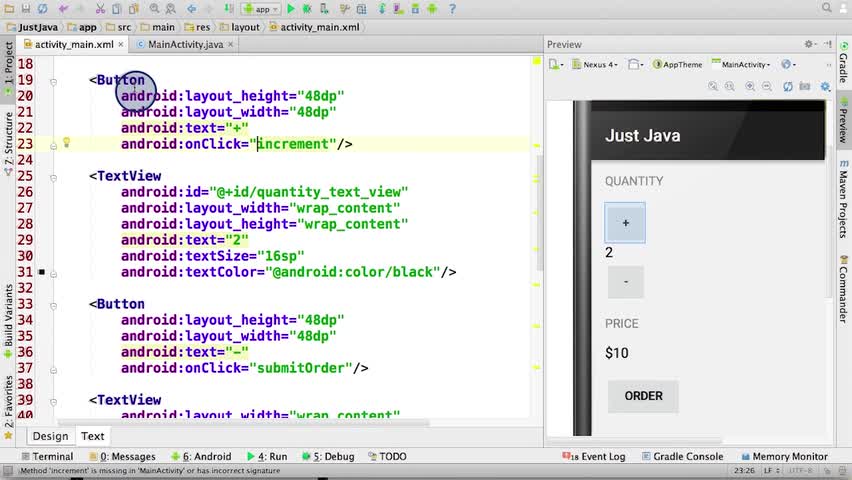Click the search everywhere magnifier icon
The width and height of the screenshot is (852, 480).
tap(826, 8)
